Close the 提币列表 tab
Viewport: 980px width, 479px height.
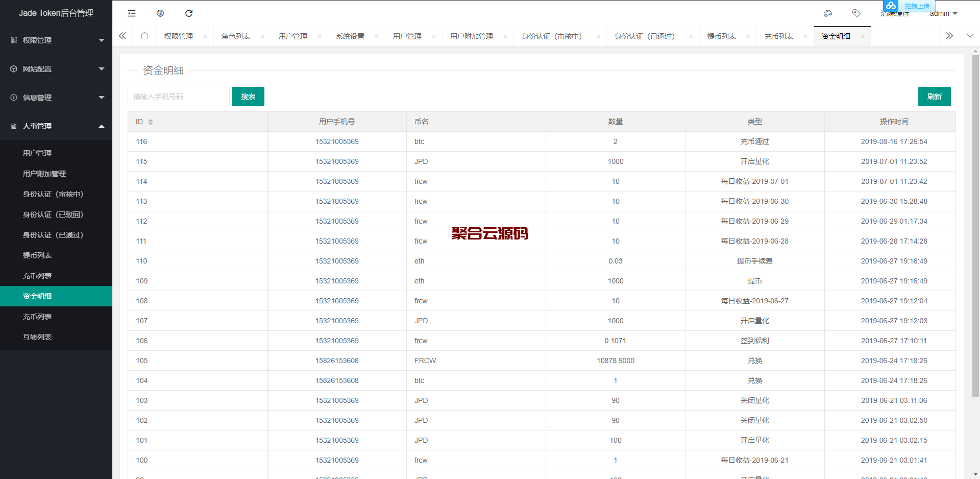748,36
